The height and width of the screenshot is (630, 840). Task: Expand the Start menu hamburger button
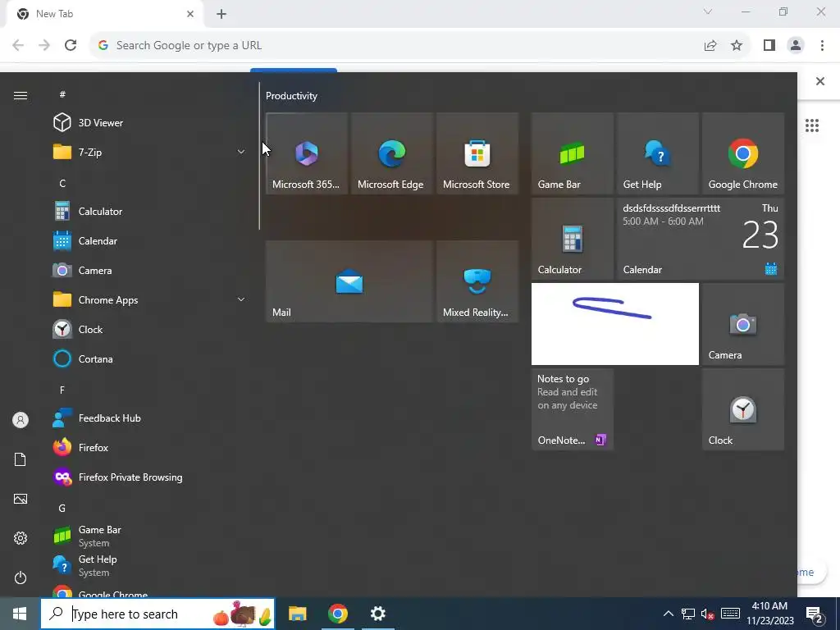click(x=21, y=95)
